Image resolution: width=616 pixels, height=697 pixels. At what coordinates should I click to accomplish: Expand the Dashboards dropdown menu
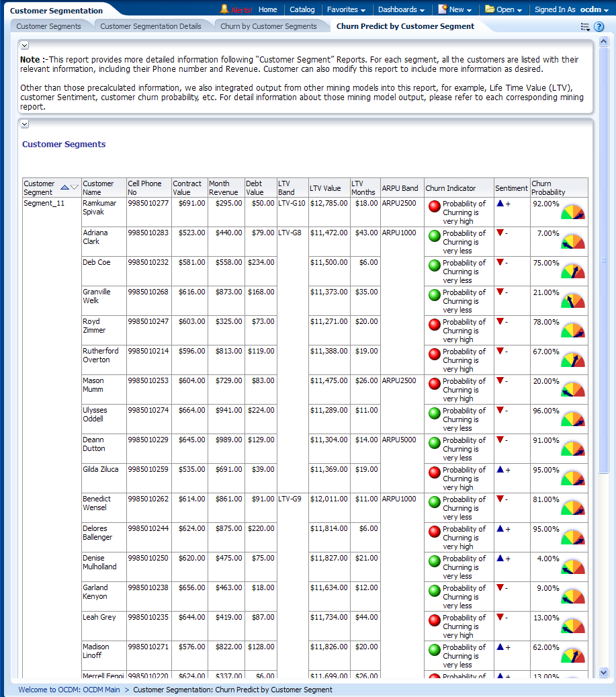click(401, 10)
